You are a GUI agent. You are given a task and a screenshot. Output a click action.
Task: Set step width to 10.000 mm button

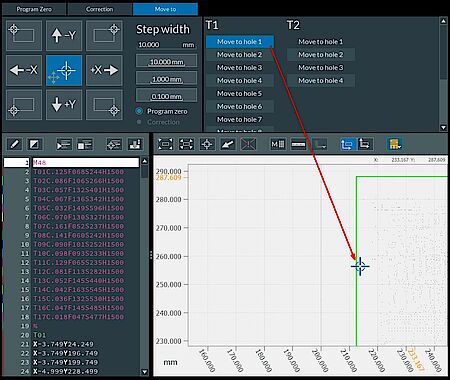tap(166, 62)
